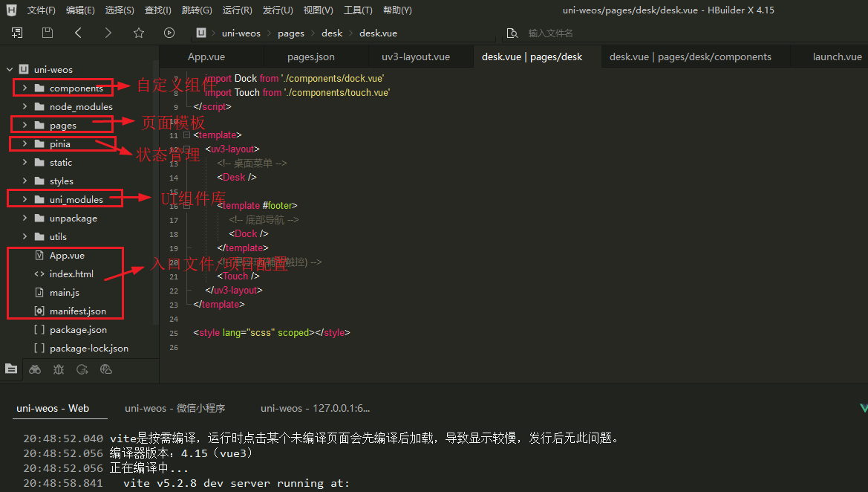Expand the static folder chevron

click(25, 162)
